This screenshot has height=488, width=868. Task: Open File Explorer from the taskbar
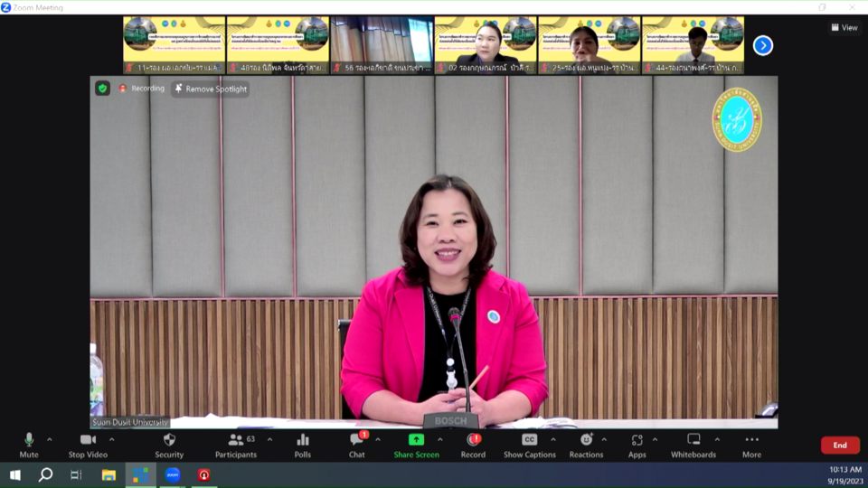[x=108, y=474]
